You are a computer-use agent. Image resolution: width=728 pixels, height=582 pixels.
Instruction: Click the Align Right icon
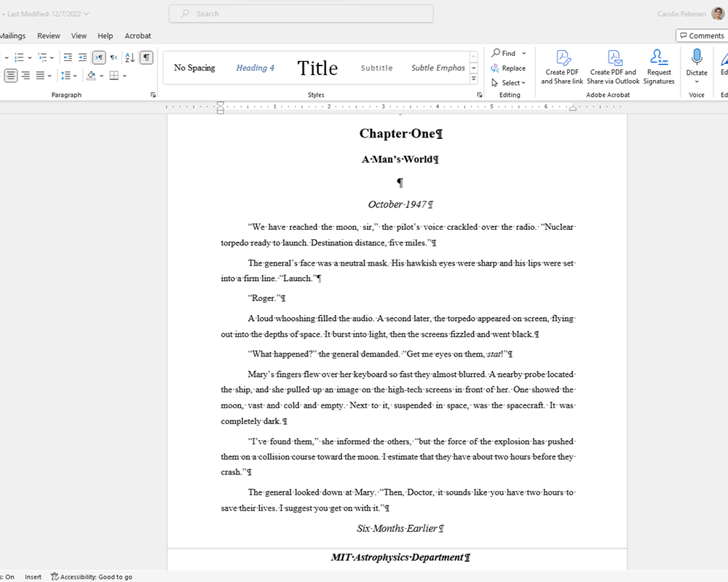click(26, 76)
